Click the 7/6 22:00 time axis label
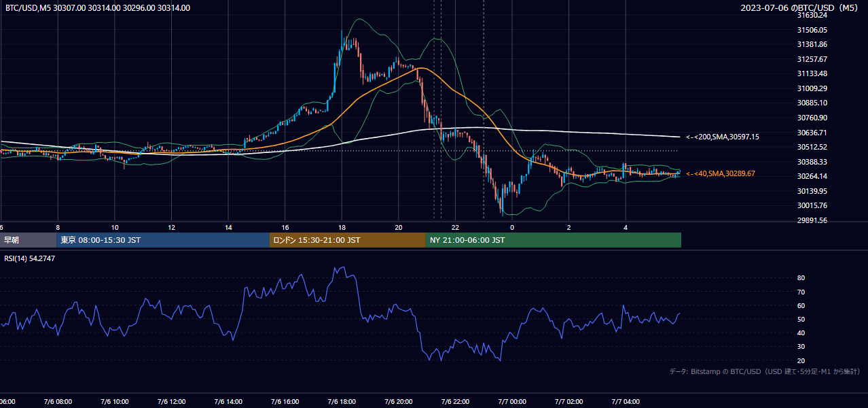868x408 pixels. coord(456,401)
